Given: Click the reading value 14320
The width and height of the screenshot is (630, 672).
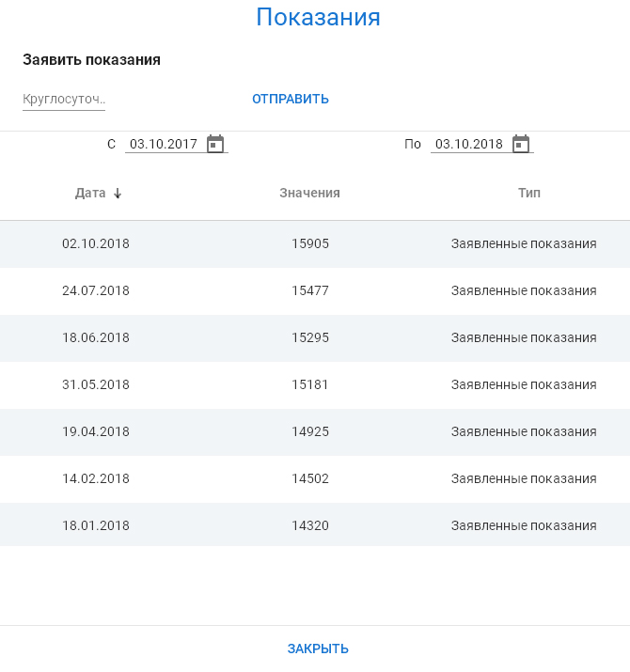Looking at the screenshot, I should click(x=310, y=525).
